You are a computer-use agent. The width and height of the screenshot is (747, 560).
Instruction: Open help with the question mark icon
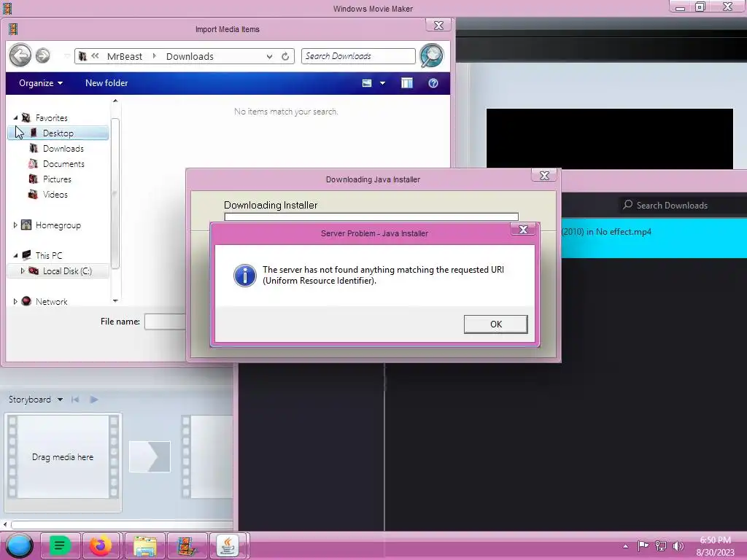433,83
